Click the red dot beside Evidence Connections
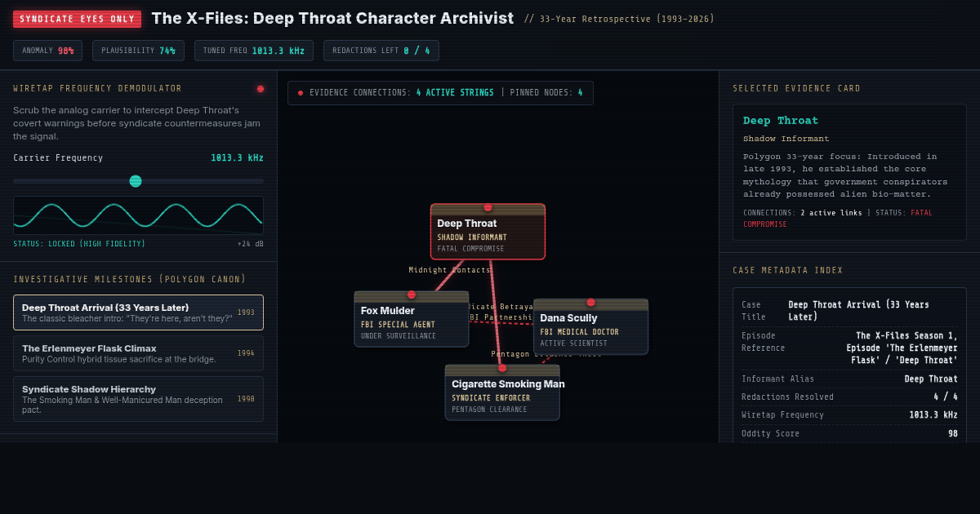The width and height of the screenshot is (980, 514). tap(301, 93)
